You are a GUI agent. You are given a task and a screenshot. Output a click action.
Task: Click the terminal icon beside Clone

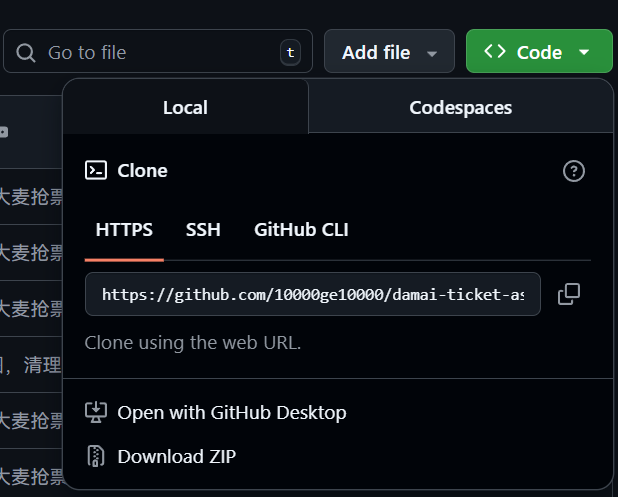point(96,170)
